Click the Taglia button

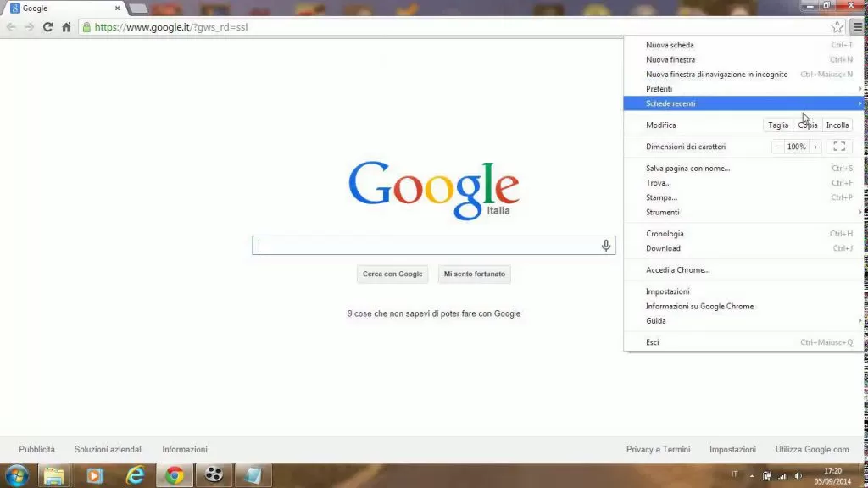pos(778,125)
